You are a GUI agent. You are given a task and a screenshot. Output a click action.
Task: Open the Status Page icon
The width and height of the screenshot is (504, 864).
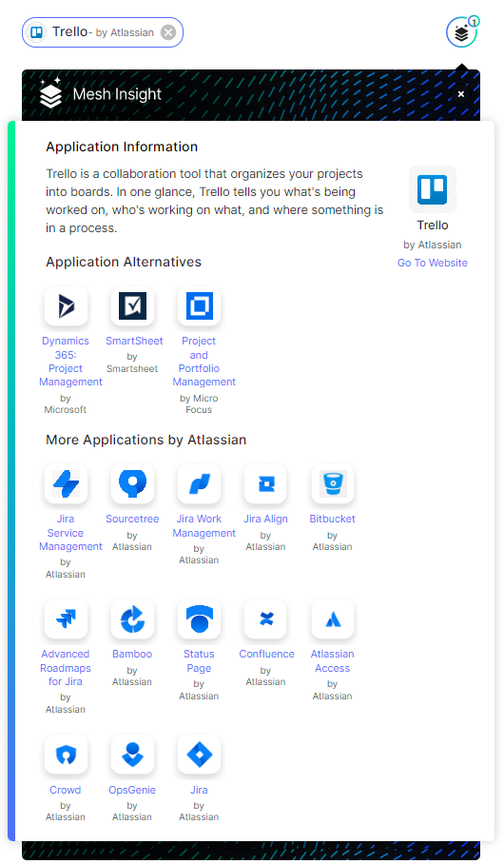click(x=199, y=619)
